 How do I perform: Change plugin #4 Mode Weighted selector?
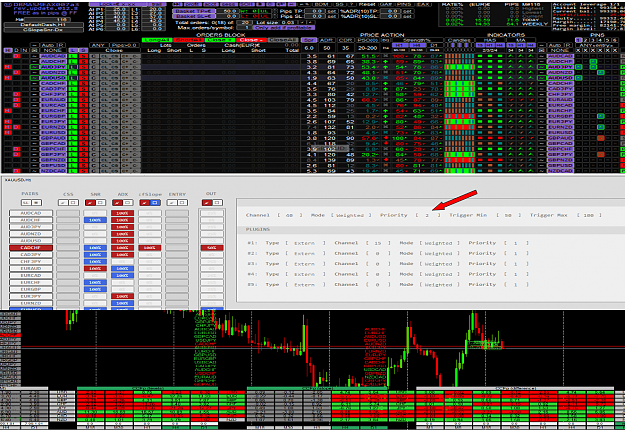click(x=439, y=274)
